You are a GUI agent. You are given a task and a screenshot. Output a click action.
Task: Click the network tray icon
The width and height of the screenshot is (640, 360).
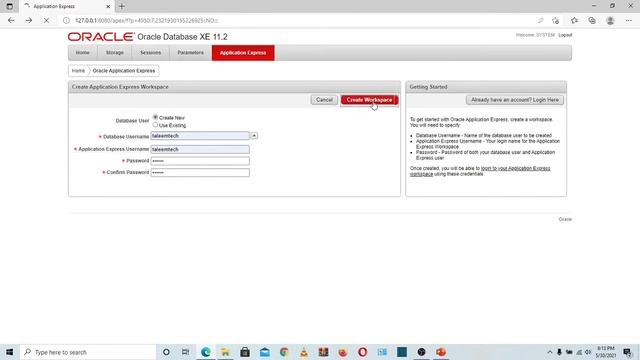579,352
